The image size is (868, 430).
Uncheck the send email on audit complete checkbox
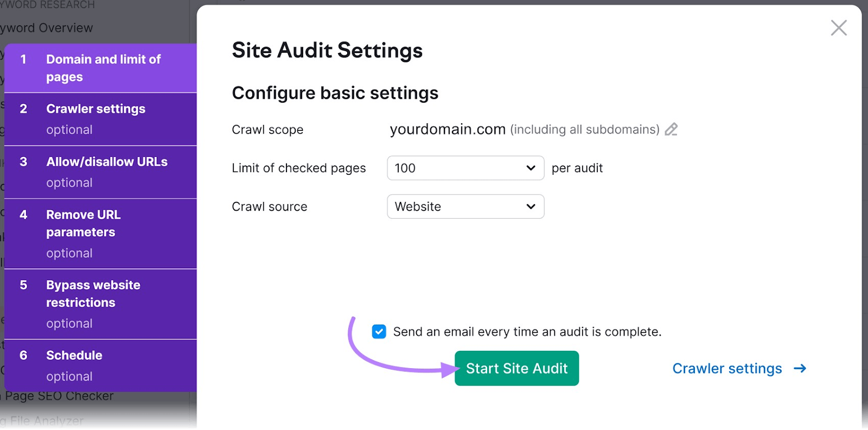tap(379, 332)
